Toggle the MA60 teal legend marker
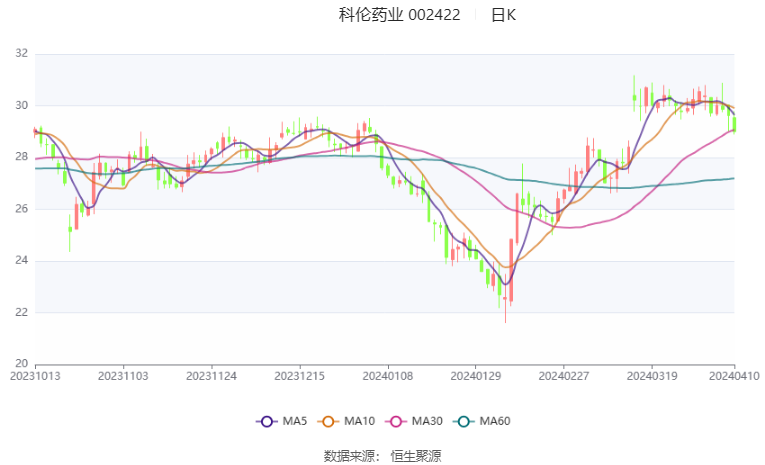Screen dimensions: 765x465 (463, 422)
